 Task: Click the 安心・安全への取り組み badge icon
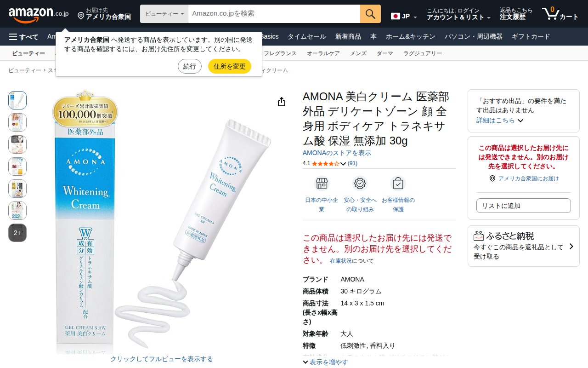coord(360,183)
